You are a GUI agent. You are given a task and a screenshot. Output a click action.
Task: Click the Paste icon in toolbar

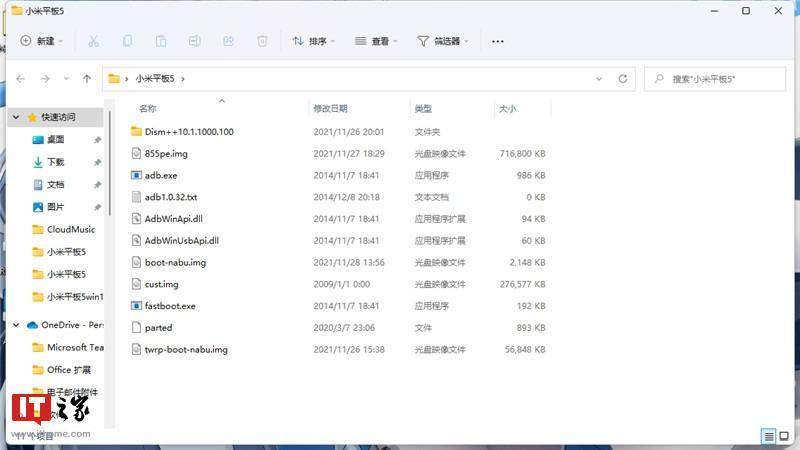pyautogui.click(x=161, y=41)
